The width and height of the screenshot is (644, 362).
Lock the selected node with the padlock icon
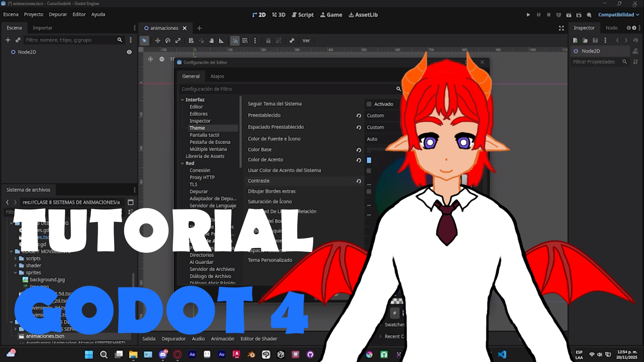coord(268,41)
